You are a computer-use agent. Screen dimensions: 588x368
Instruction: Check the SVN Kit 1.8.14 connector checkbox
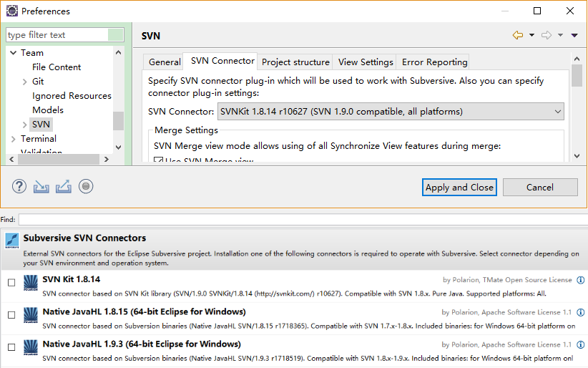click(11, 282)
